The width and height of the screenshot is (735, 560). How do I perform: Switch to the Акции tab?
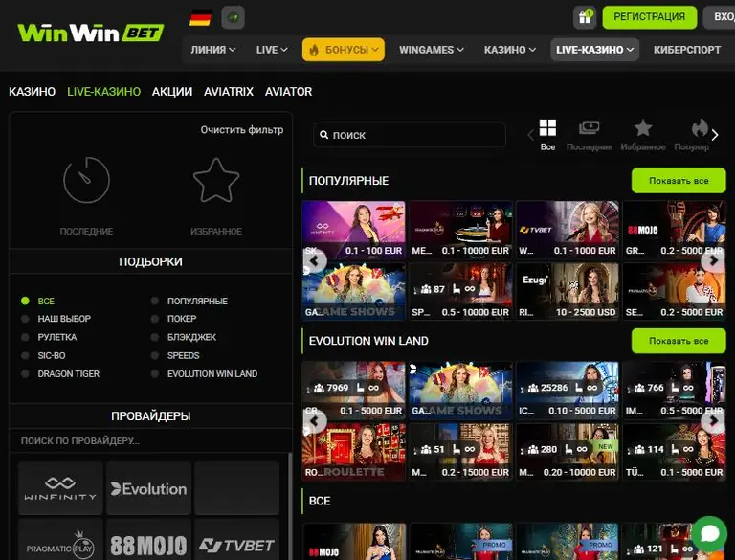point(172,92)
